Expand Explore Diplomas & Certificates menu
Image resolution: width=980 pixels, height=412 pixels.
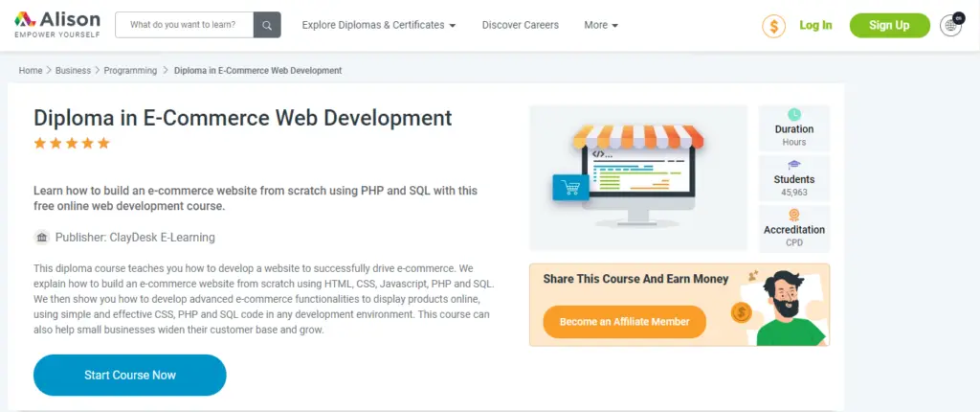pyautogui.click(x=379, y=25)
